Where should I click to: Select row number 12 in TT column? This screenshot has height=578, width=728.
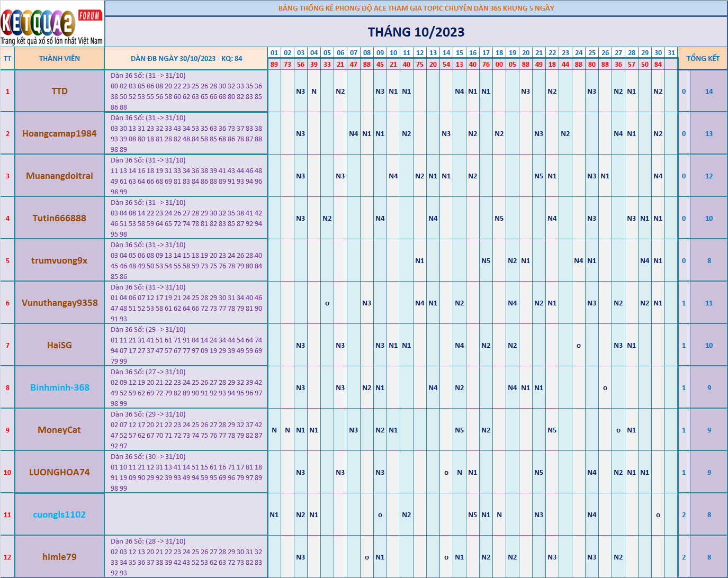(7, 557)
